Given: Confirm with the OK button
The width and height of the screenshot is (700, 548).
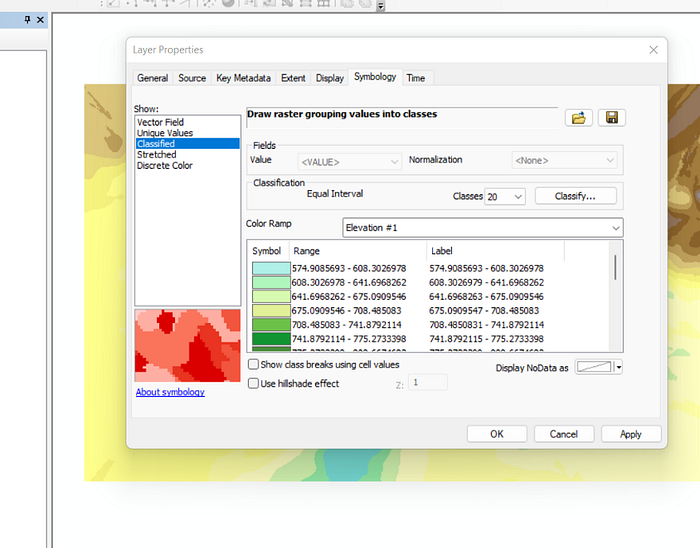Looking at the screenshot, I should click(497, 434).
